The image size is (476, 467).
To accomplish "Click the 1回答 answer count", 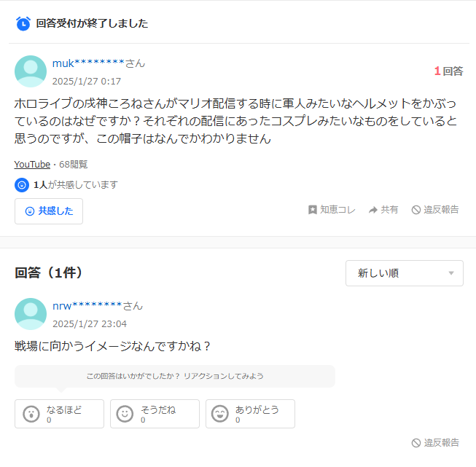I will (449, 71).
